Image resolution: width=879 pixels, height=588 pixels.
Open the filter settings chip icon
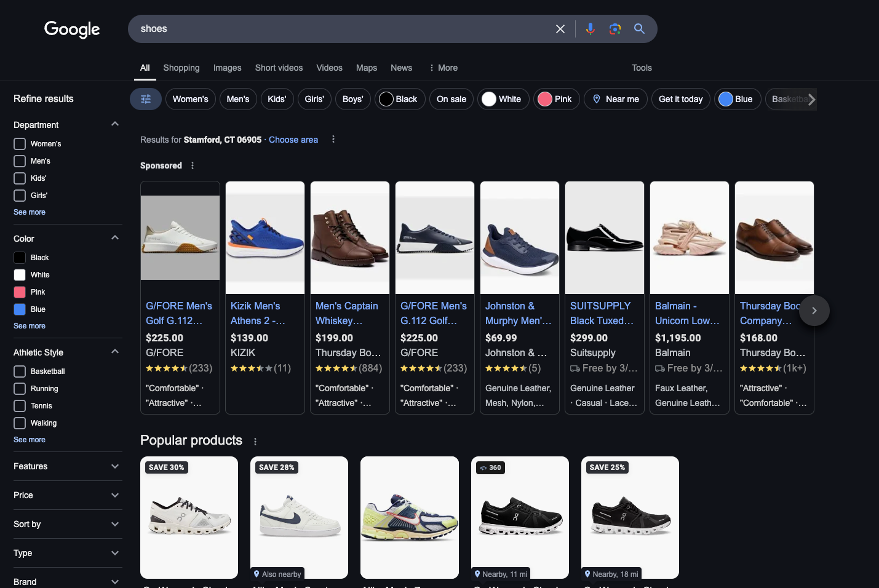146,99
